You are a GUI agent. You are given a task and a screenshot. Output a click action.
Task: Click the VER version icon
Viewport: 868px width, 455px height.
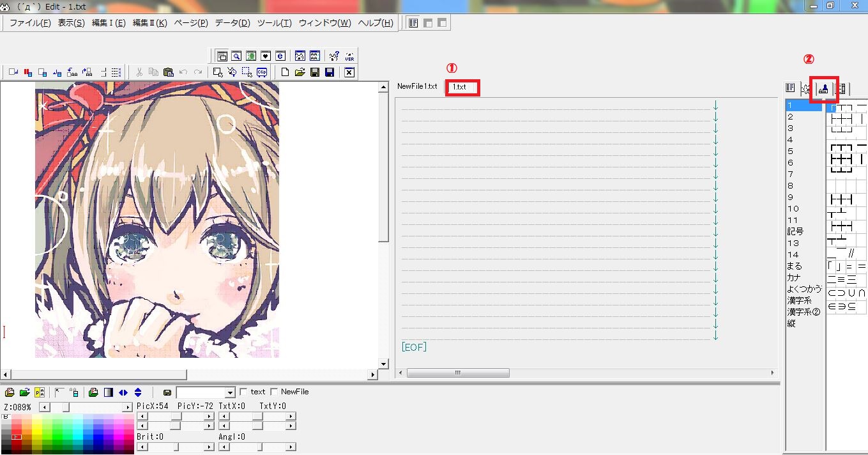coord(349,56)
